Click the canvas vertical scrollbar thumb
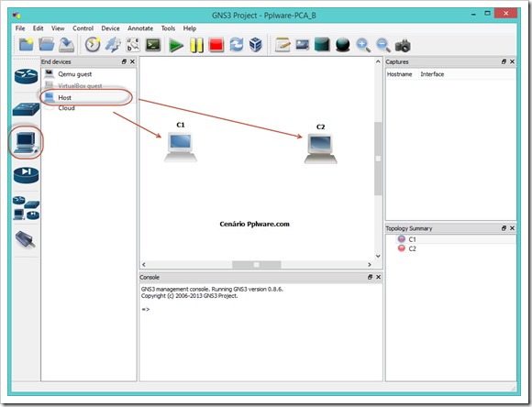 378,159
